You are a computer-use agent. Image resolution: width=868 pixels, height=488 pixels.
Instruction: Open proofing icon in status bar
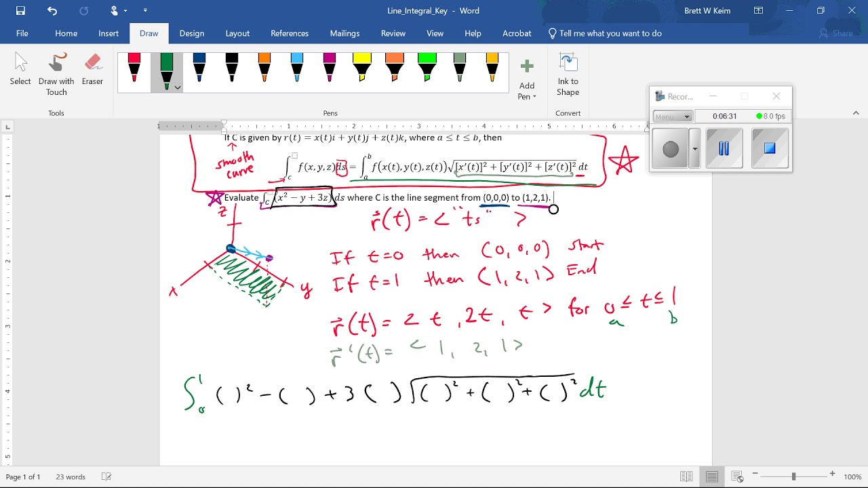[106, 477]
